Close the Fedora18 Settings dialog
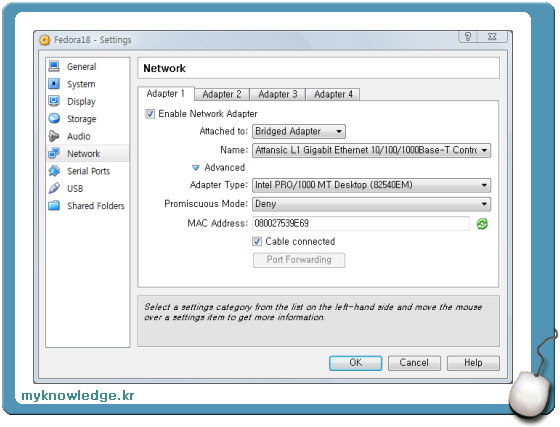 point(492,36)
